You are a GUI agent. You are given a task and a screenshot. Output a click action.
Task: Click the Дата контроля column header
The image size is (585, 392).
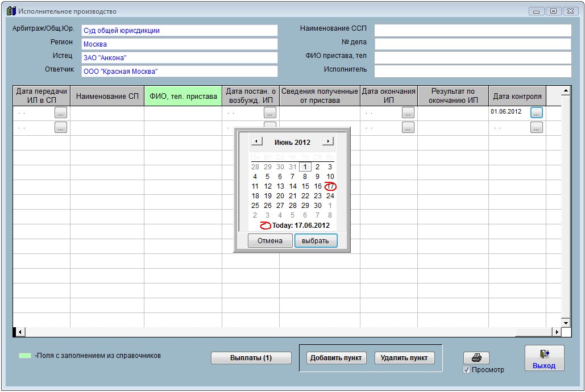[x=517, y=96]
